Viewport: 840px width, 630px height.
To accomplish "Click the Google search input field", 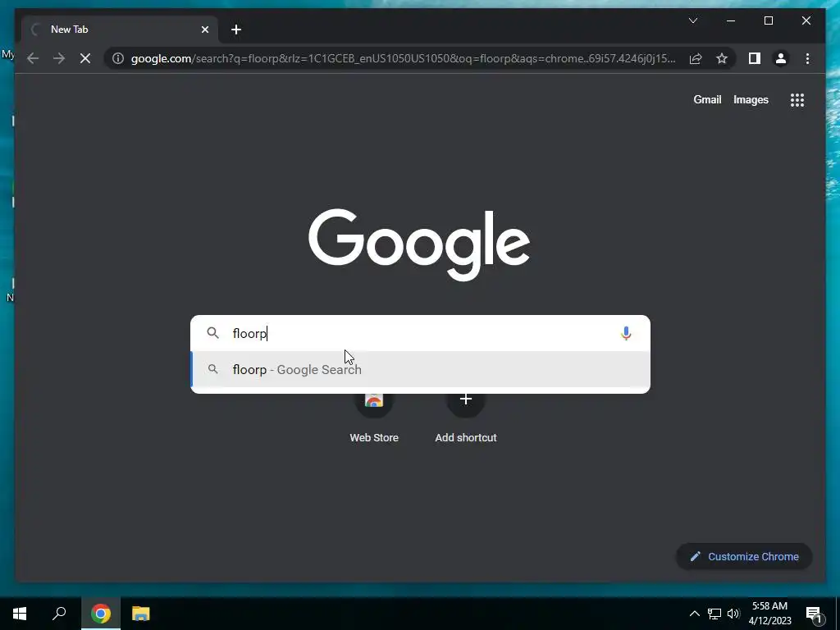I will pos(420,333).
